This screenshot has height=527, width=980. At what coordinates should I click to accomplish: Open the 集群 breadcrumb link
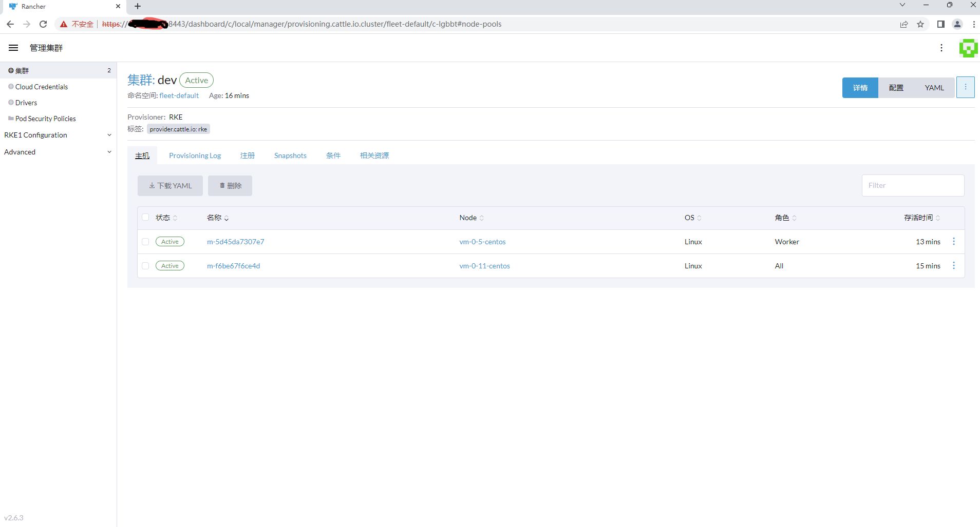tap(141, 80)
